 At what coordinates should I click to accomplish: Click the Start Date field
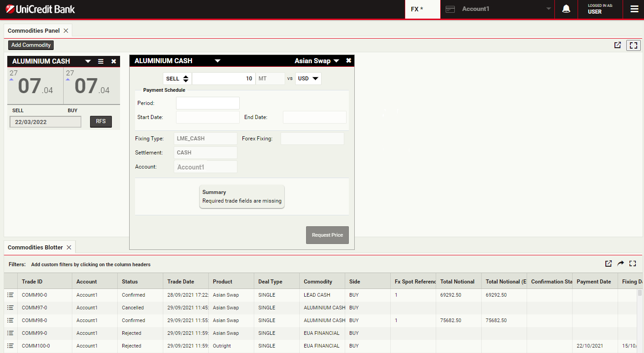207,117
